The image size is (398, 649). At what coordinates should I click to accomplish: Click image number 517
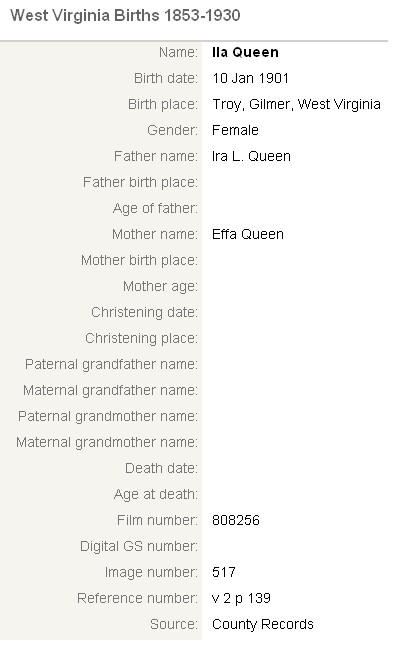tap(223, 572)
